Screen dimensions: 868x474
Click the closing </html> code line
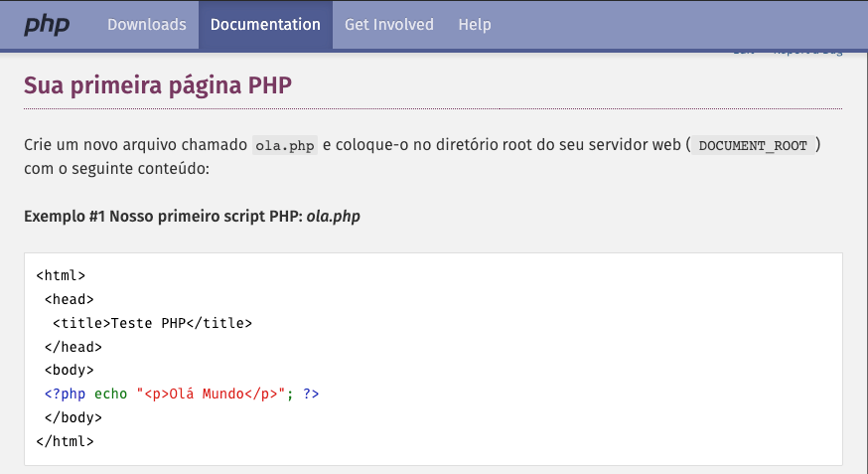point(65,441)
